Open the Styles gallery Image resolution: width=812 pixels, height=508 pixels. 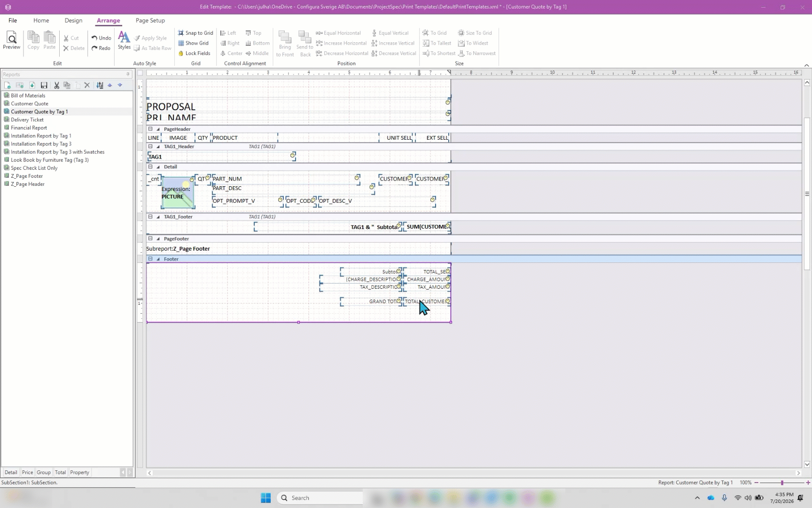coord(124,40)
